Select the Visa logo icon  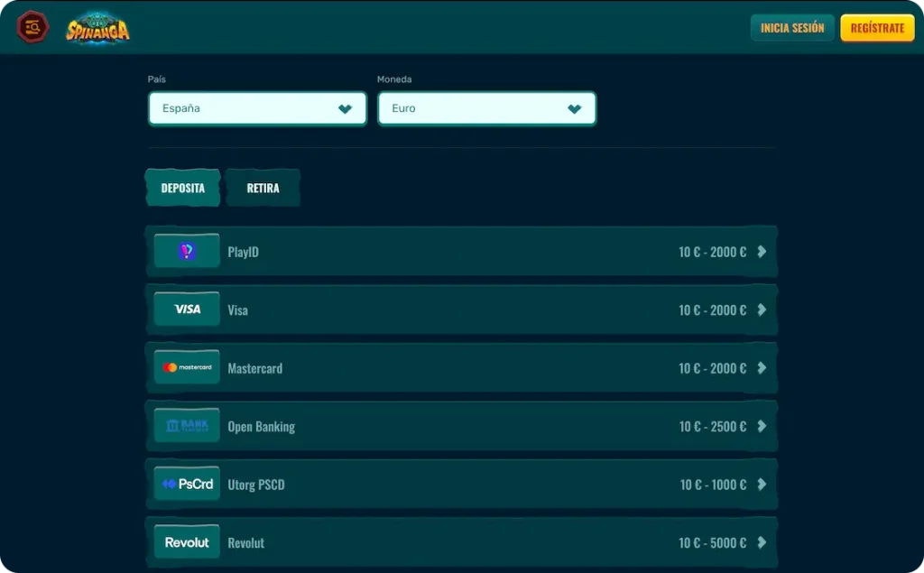186,309
